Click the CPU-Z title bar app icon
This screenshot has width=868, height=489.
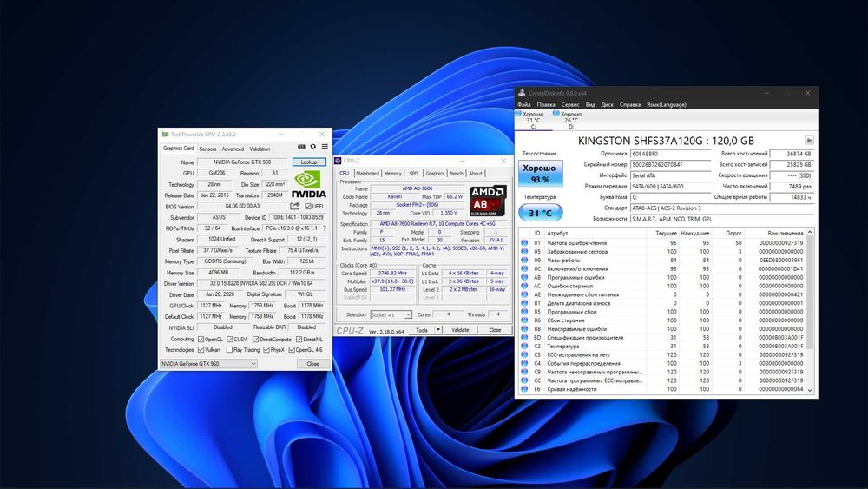point(338,161)
